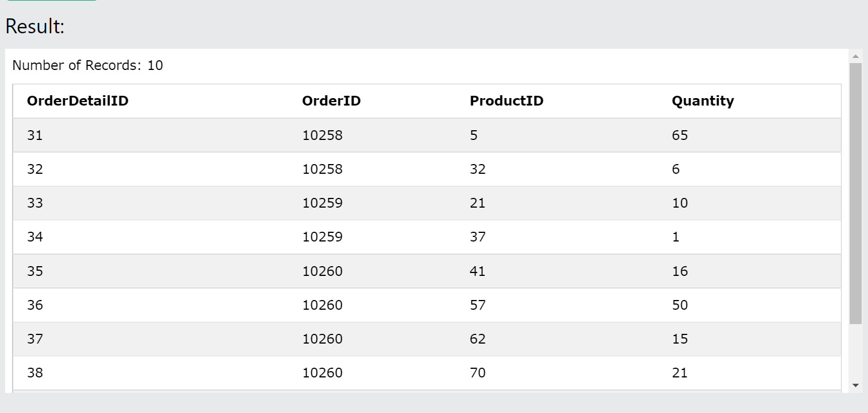Click the scrollbar down arrow
This screenshot has height=413, width=868.
(x=855, y=385)
